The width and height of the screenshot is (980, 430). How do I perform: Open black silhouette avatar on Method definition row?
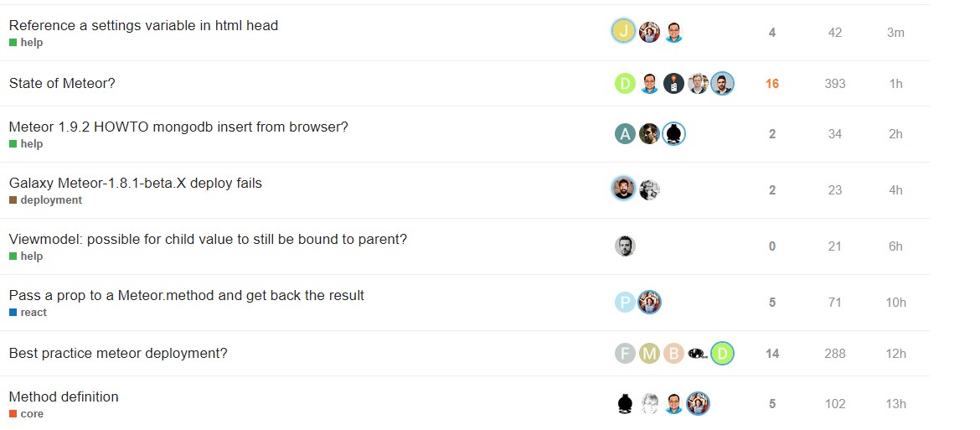(x=625, y=404)
